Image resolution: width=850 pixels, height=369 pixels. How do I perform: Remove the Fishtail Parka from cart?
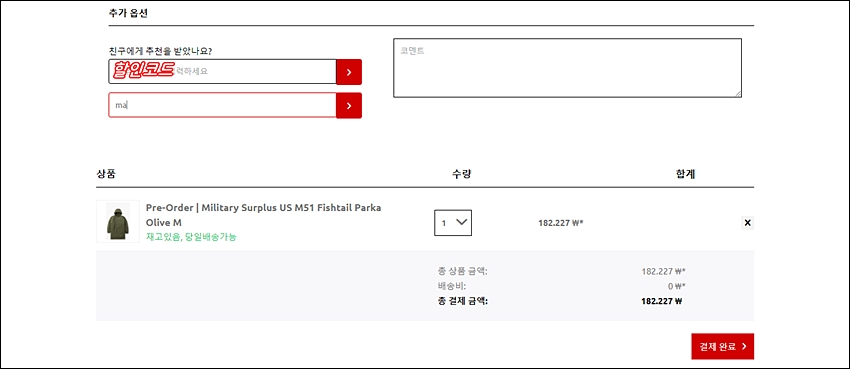coord(748,223)
